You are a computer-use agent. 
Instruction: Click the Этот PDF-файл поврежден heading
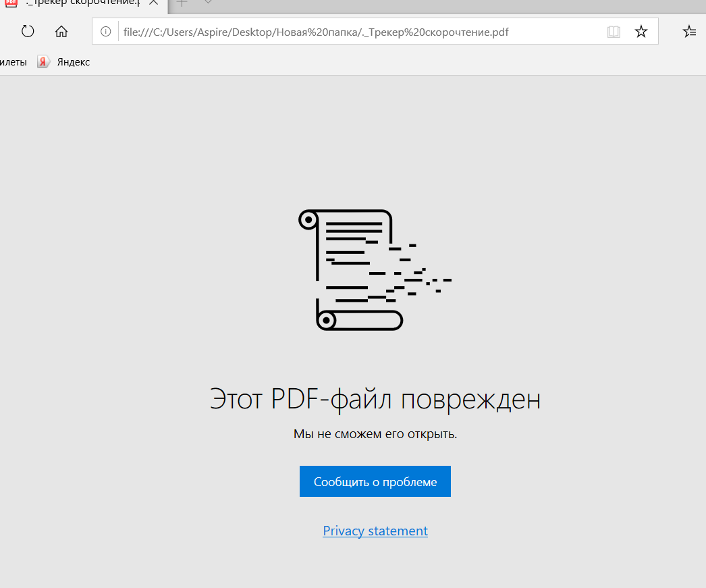pyautogui.click(x=375, y=399)
